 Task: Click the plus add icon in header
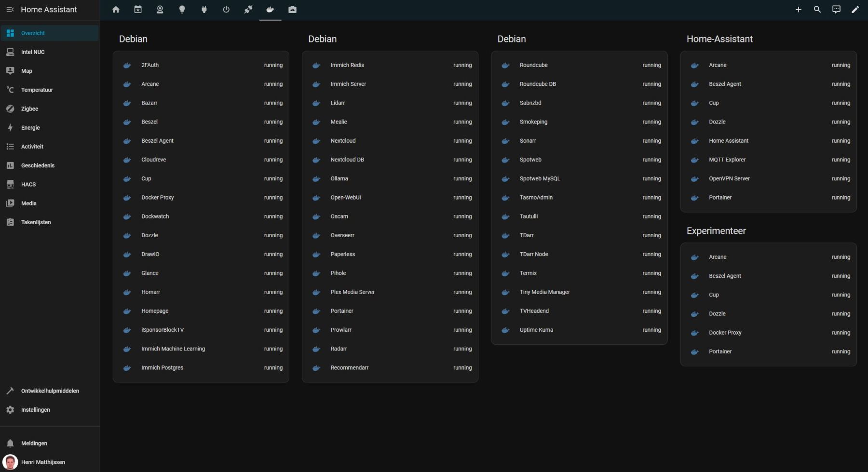[x=799, y=10]
